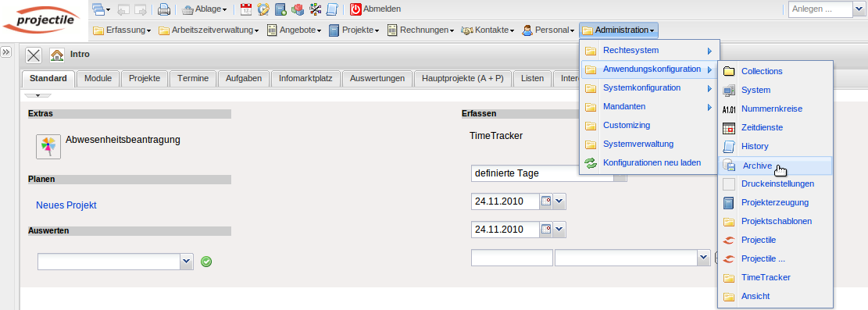Switch to the Termine tab
This screenshot has width=868, height=310.
(193, 79)
